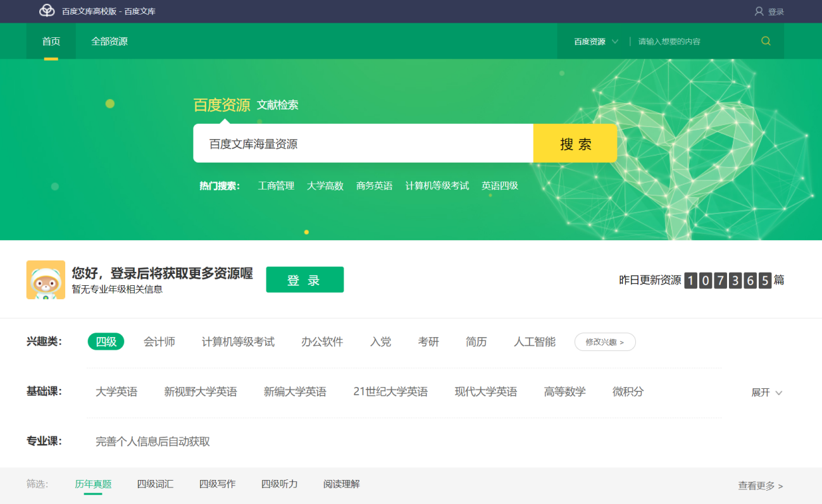Select the 会计师 interest tag
The image size is (822, 504).
click(160, 341)
